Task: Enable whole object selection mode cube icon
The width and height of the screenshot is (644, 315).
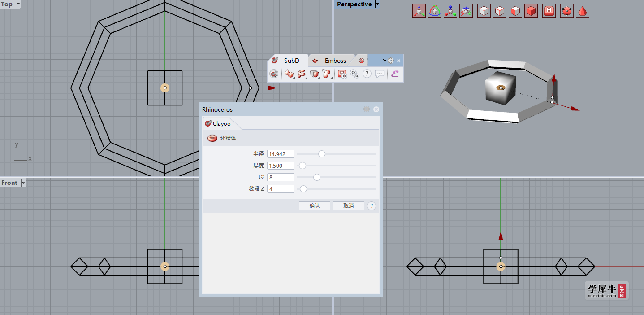Action: (531, 11)
